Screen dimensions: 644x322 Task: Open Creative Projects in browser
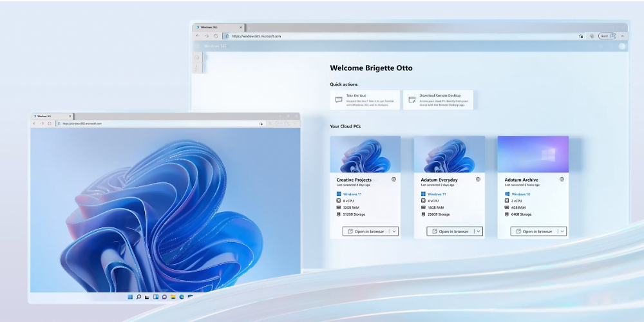pyautogui.click(x=366, y=232)
